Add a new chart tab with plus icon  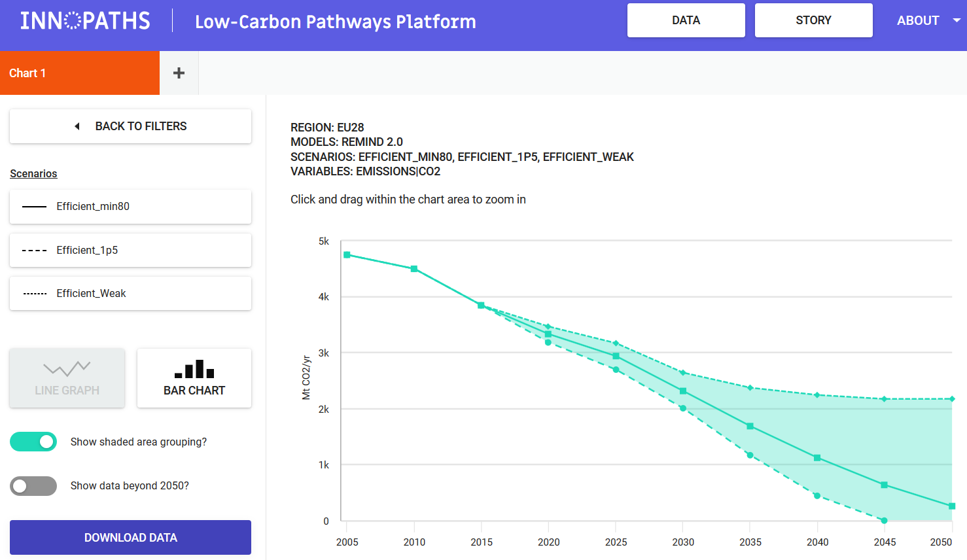tap(179, 73)
